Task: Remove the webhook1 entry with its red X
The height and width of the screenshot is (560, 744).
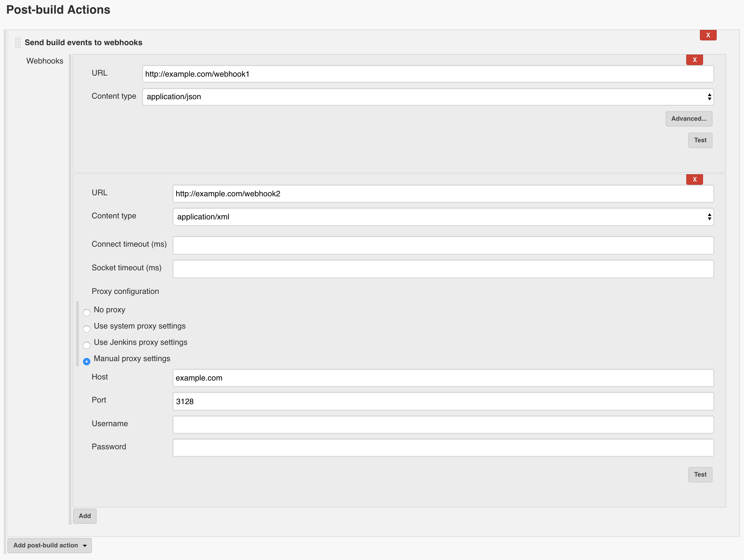Action: pos(694,60)
